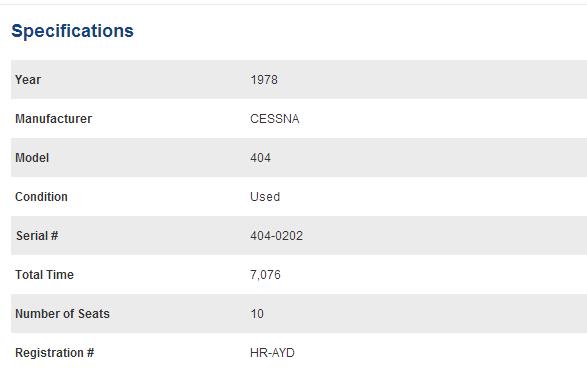Click the CESSNA manufacturer value
587x378 pixels.
[274, 119]
